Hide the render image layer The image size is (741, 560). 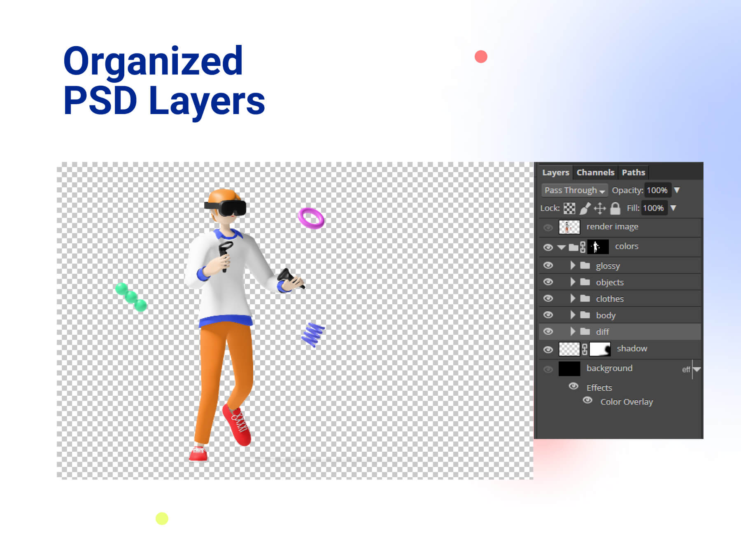548,226
